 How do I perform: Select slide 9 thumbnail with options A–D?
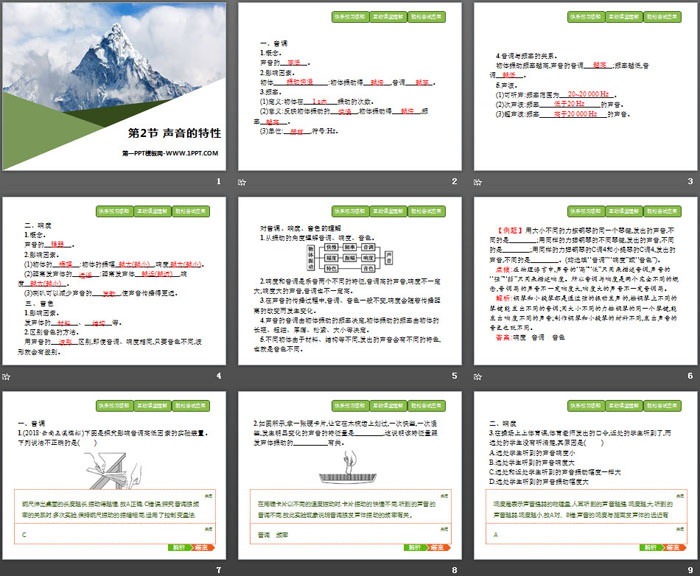[586, 476]
